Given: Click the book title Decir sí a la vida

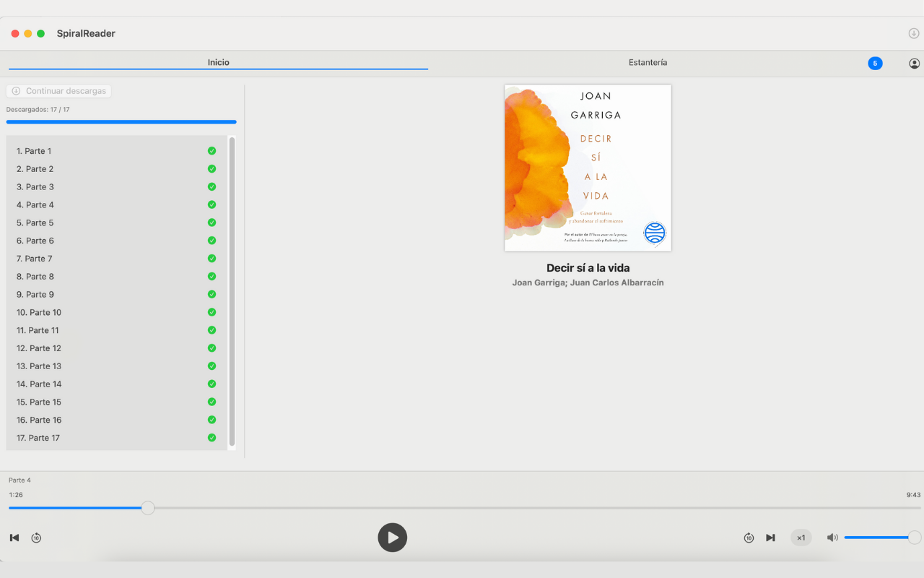Looking at the screenshot, I should pos(588,268).
